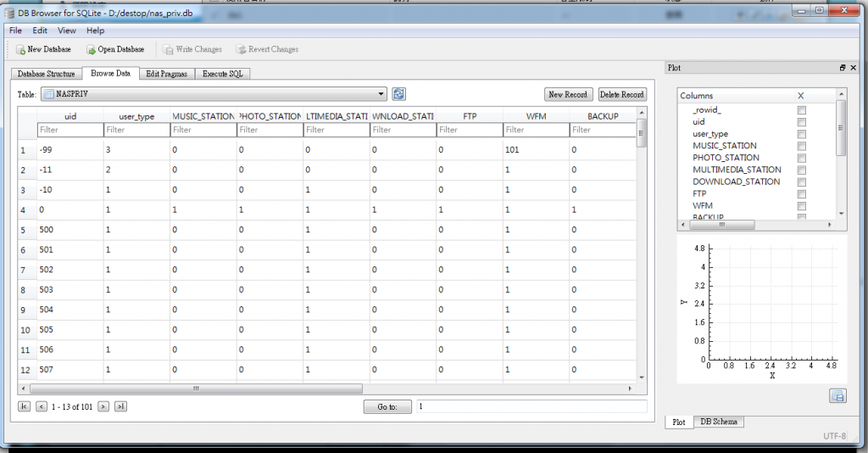Click the Delete Record button
The image size is (868, 453).
tap(622, 94)
